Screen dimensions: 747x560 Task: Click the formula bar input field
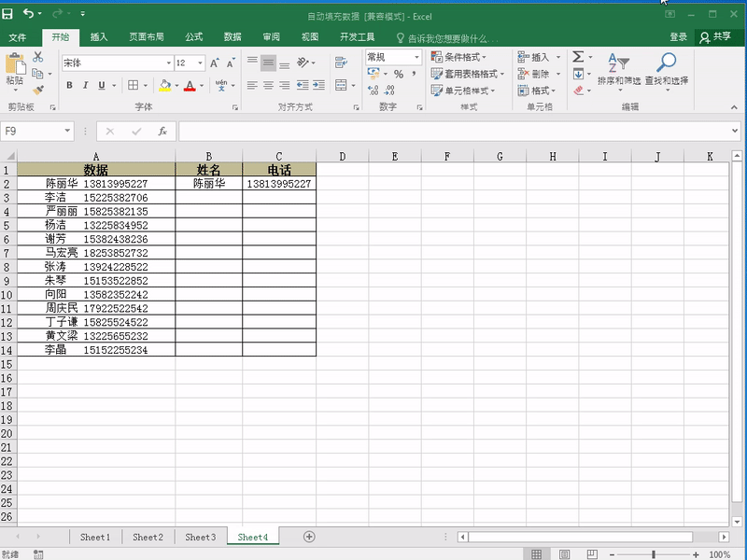coord(454,131)
